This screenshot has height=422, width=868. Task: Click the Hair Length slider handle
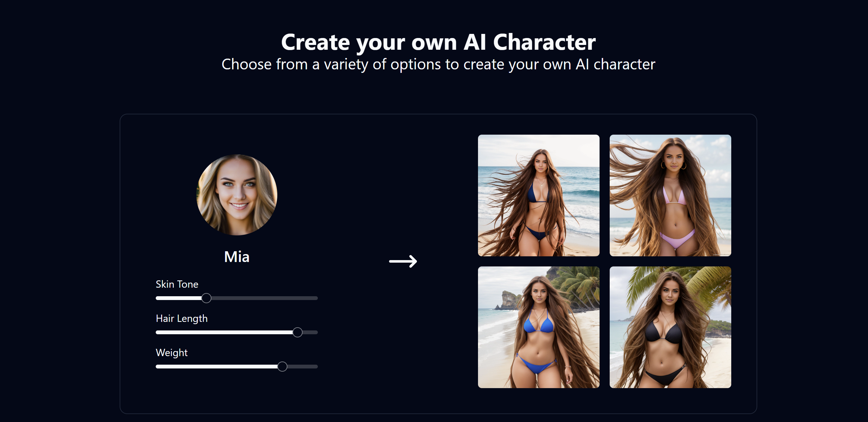tap(298, 332)
